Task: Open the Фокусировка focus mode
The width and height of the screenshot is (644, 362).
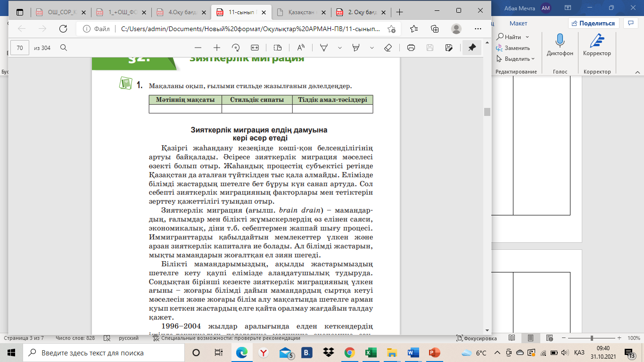Action: click(477, 338)
